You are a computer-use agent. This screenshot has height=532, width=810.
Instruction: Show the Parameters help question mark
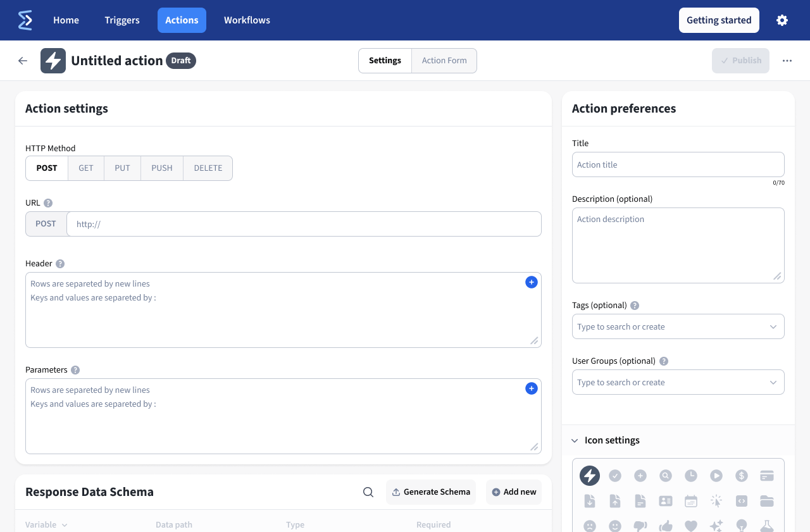pos(75,370)
